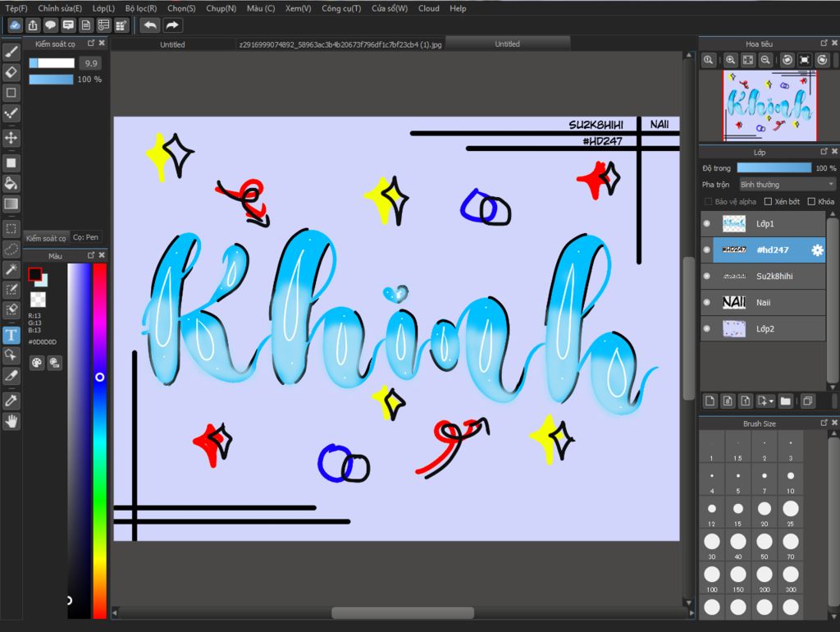This screenshot has width=840, height=632.
Task: Click rotate right icon in Navigator panel
Action: tap(822, 60)
